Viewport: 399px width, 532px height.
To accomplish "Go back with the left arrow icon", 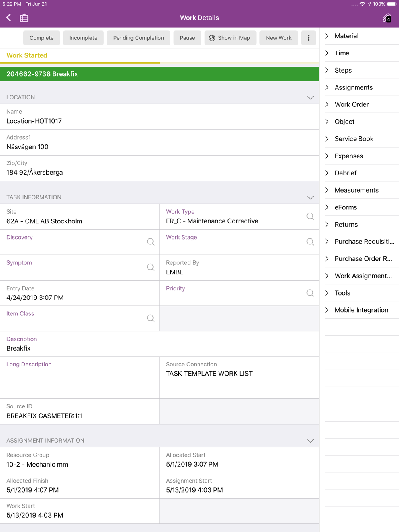I will [x=9, y=18].
